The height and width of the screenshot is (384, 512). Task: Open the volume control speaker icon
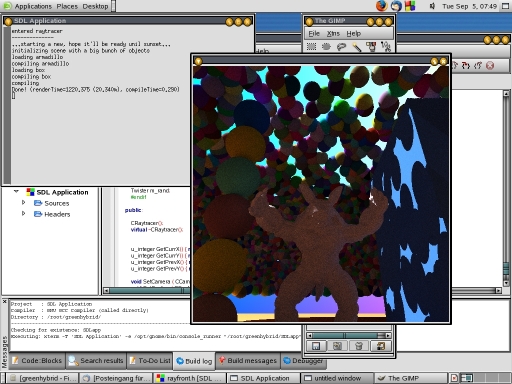pos(432,6)
